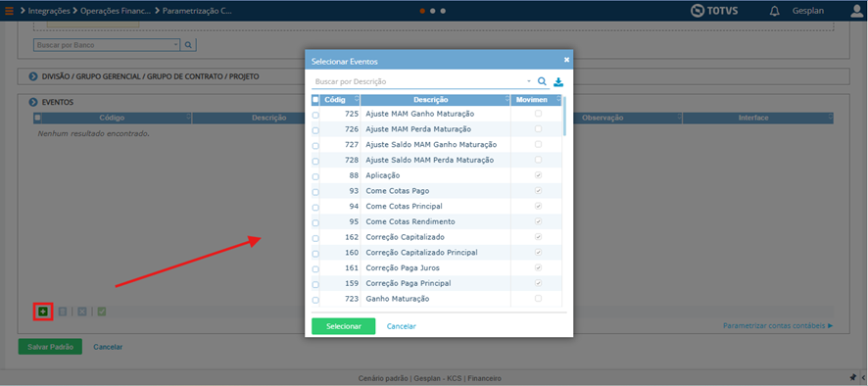Select row Ajuste Saldo MAM Perda Maturação

[436, 160]
